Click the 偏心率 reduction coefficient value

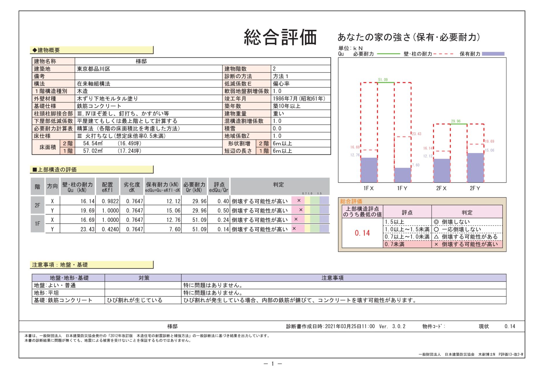tap(301, 84)
